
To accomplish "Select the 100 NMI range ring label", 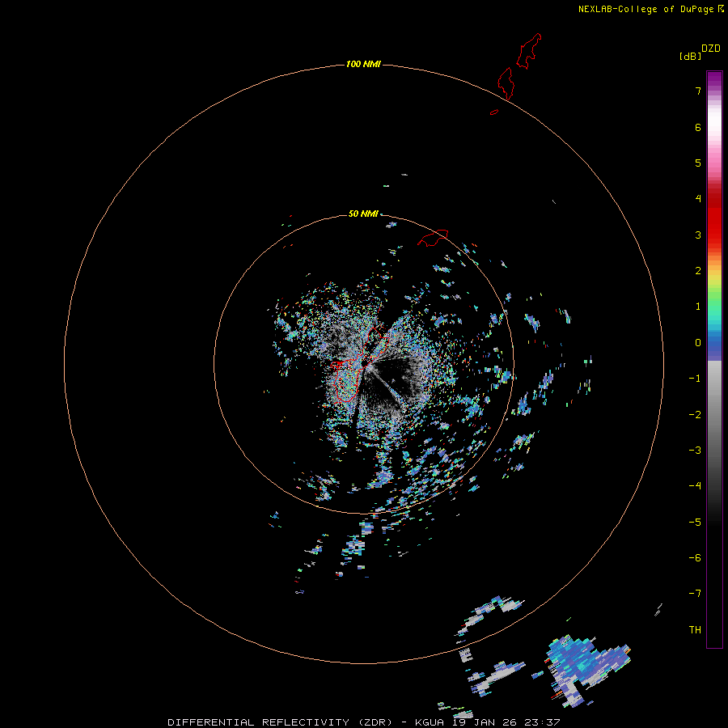I will pyautogui.click(x=363, y=64).
